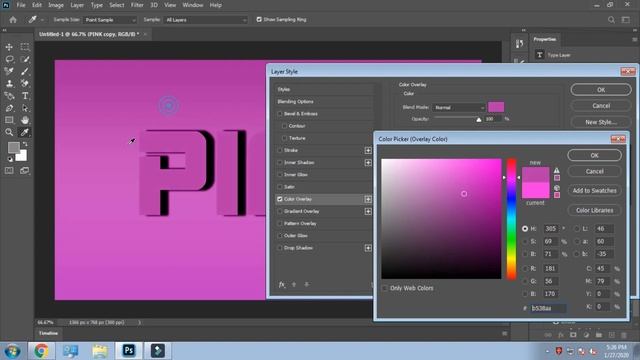This screenshot has width=640, height=360.
Task: Click OK in the Color Picker dialog
Action: point(594,155)
